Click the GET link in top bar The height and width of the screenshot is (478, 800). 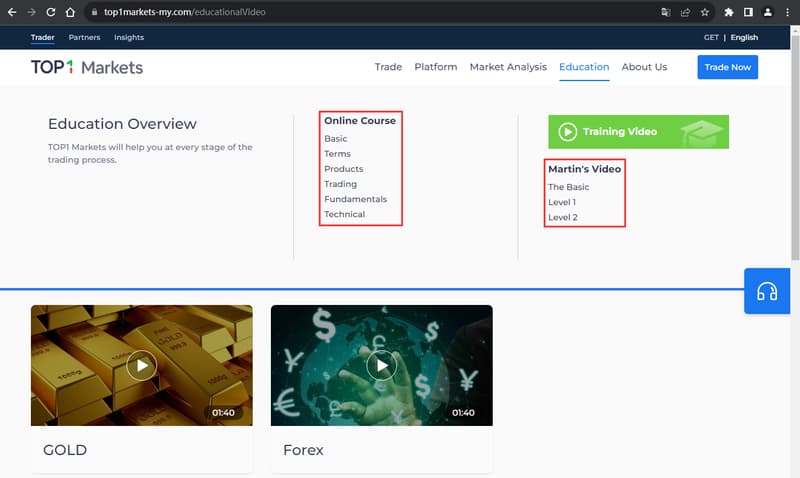coord(711,37)
